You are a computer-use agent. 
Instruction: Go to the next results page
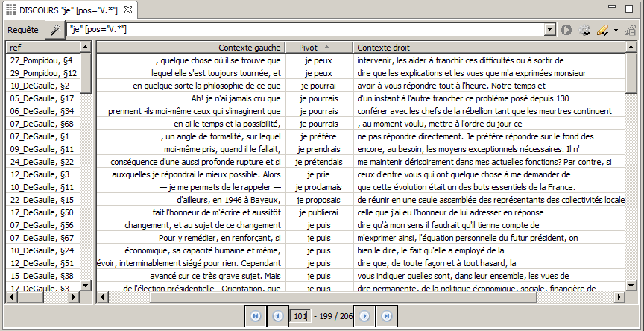coord(364,316)
